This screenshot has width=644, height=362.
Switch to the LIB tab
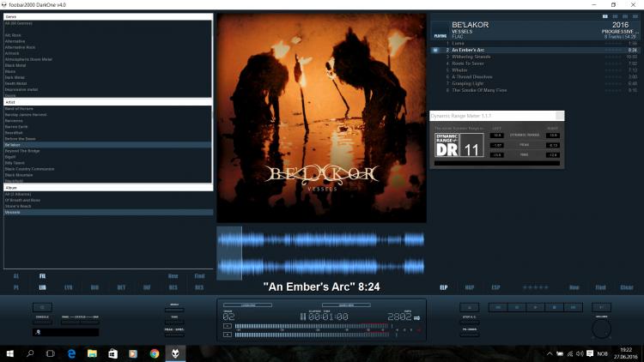pyautogui.click(x=42, y=287)
